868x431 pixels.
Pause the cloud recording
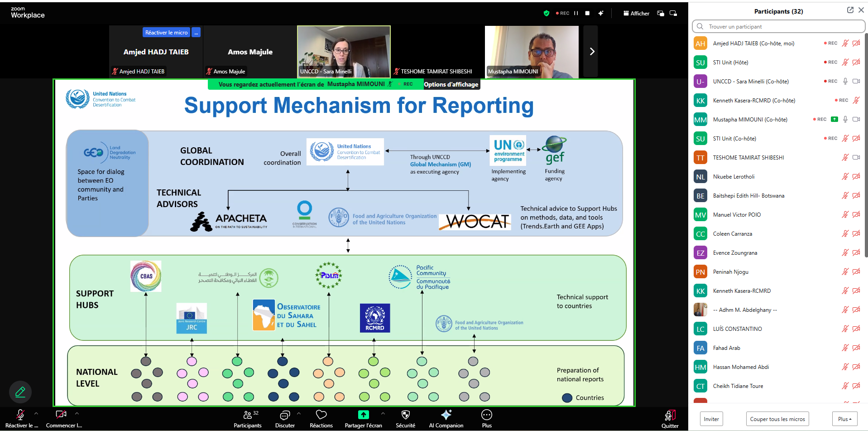(x=575, y=13)
